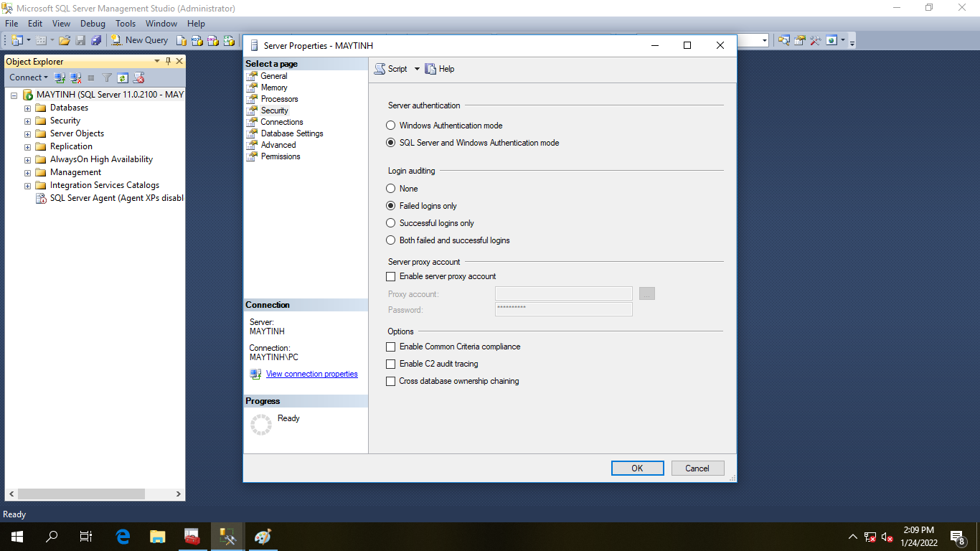This screenshot has height=551, width=980.
Task: Click the Refresh icon in Object Explorer
Action: click(x=123, y=77)
